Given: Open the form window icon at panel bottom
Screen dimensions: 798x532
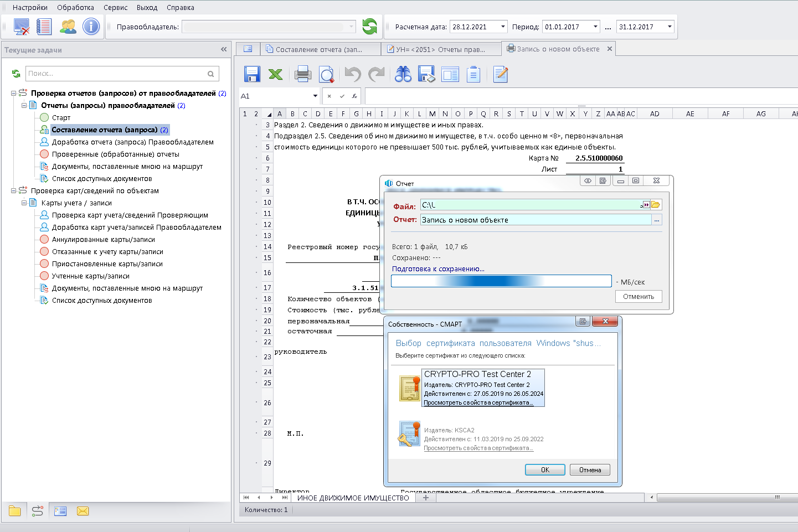Looking at the screenshot, I should 60,511.
